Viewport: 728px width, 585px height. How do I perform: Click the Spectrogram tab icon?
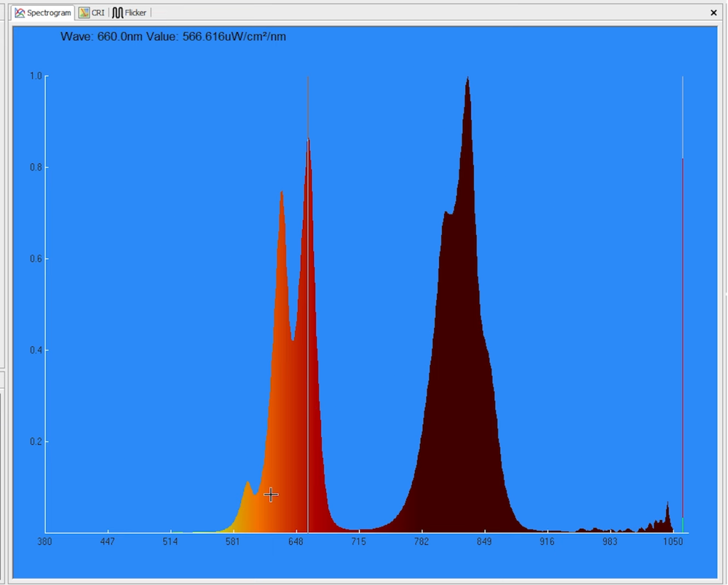click(x=20, y=13)
